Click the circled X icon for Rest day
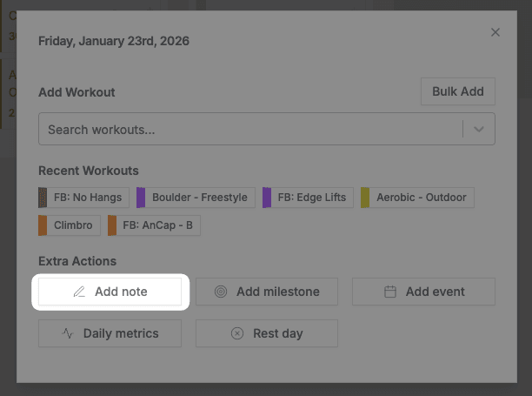Image resolution: width=532 pixels, height=396 pixels. pos(237,333)
